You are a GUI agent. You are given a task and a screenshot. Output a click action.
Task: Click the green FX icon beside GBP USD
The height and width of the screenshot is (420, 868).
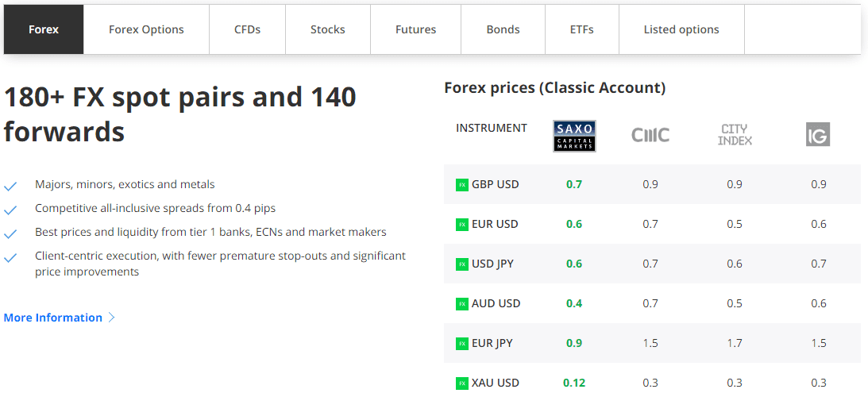[x=462, y=185]
